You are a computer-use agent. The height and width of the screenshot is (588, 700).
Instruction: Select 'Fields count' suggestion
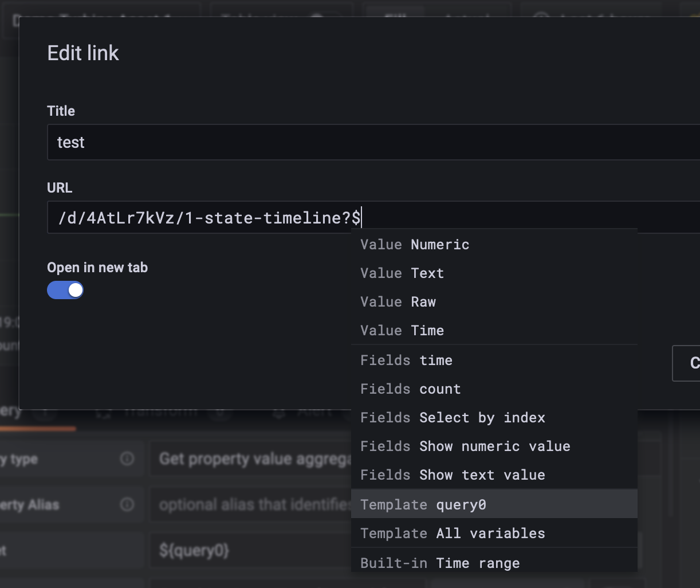(x=494, y=389)
